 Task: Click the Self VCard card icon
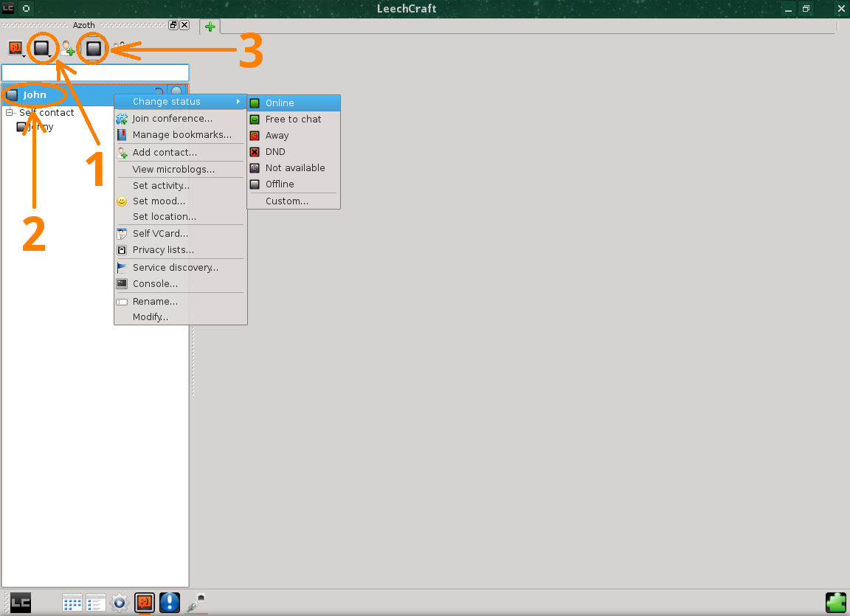(122, 234)
